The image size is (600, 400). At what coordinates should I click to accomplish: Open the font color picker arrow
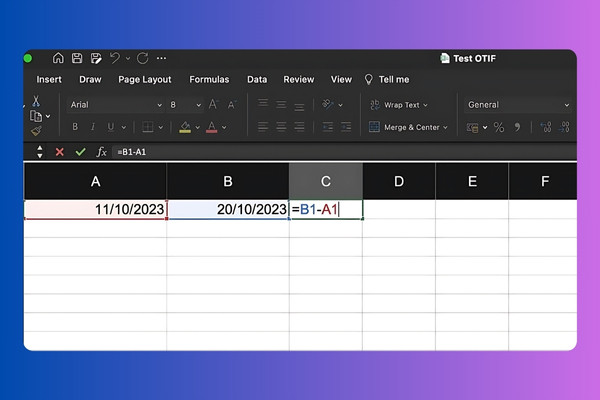[x=224, y=127]
